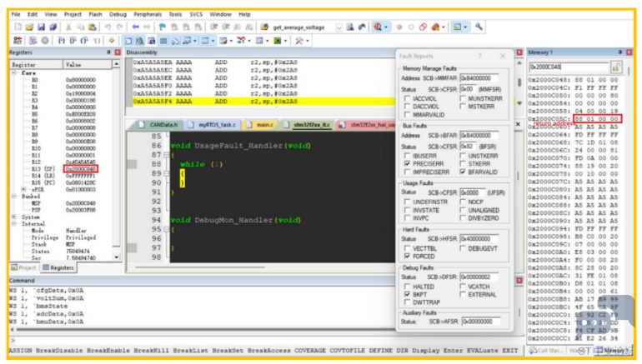Cut the selection with the scissors icon
642x364 pixels.
tap(68, 27)
